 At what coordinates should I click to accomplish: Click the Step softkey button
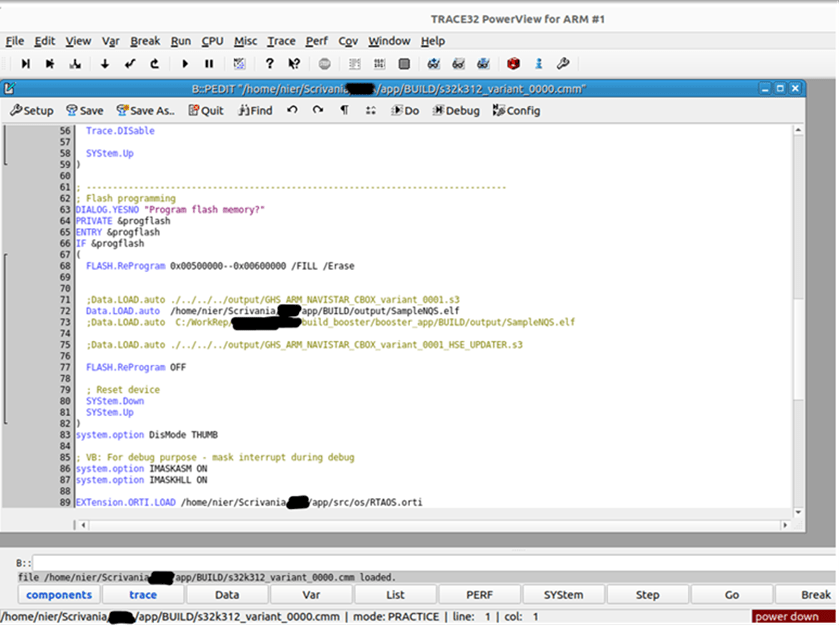click(648, 595)
